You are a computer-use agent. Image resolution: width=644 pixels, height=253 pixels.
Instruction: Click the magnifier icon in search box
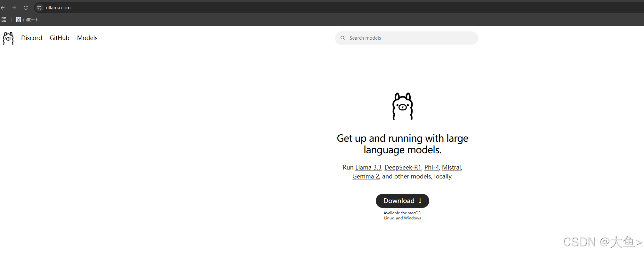click(343, 38)
